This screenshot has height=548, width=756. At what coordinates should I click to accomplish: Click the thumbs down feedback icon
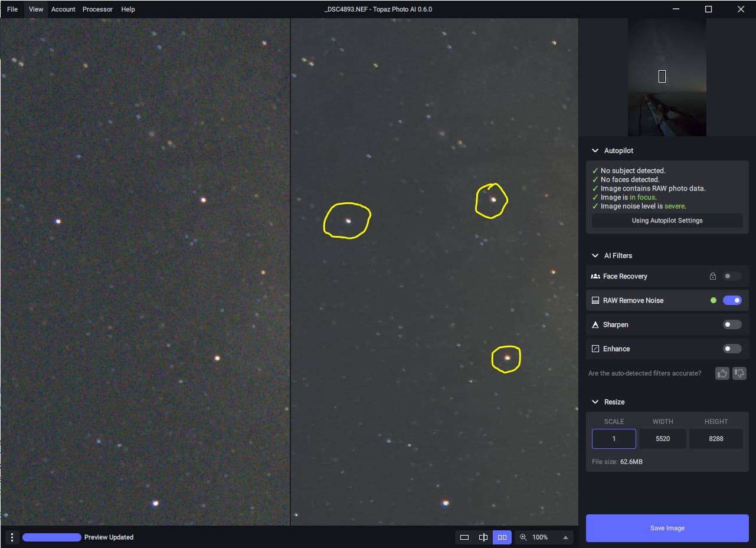(x=739, y=373)
